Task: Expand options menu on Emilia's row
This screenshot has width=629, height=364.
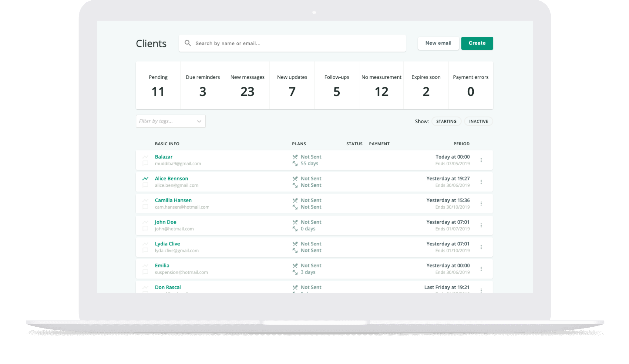Action: tap(481, 269)
